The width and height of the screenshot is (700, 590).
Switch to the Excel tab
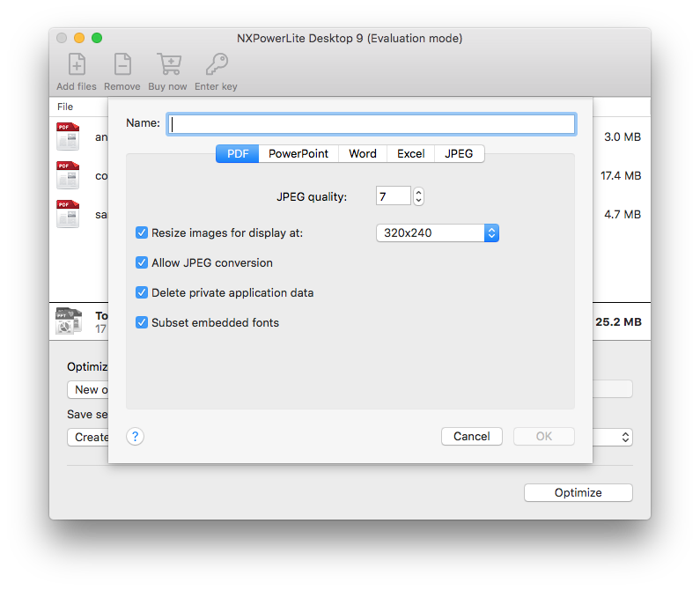(x=410, y=153)
